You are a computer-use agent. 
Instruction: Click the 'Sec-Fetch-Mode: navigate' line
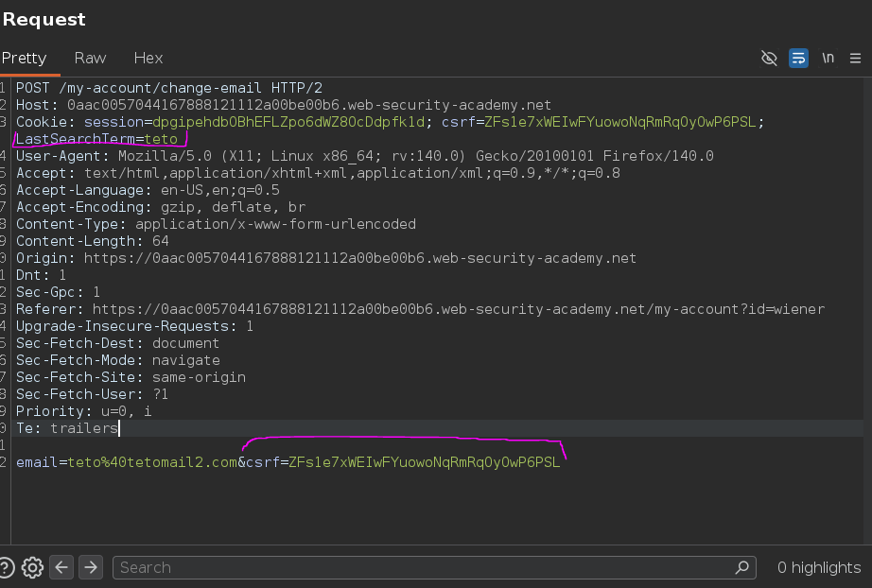coord(118,360)
